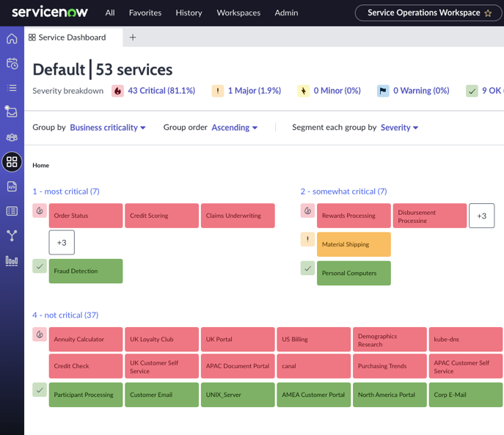Open the teams people icon in sidebar
Image resolution: width=504 pixels, height=435 pixels.
(12, 137)
